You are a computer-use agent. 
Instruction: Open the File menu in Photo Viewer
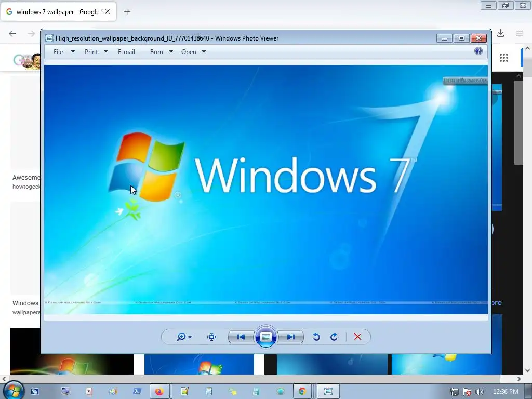click(58, 52)
